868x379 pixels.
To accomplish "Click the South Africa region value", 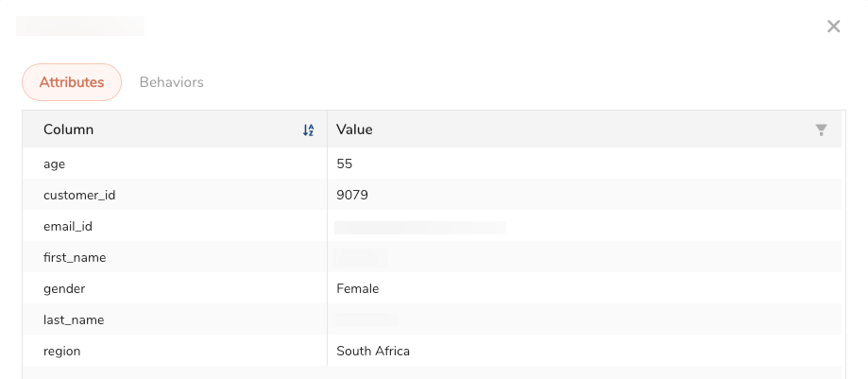I will [373, 351].
